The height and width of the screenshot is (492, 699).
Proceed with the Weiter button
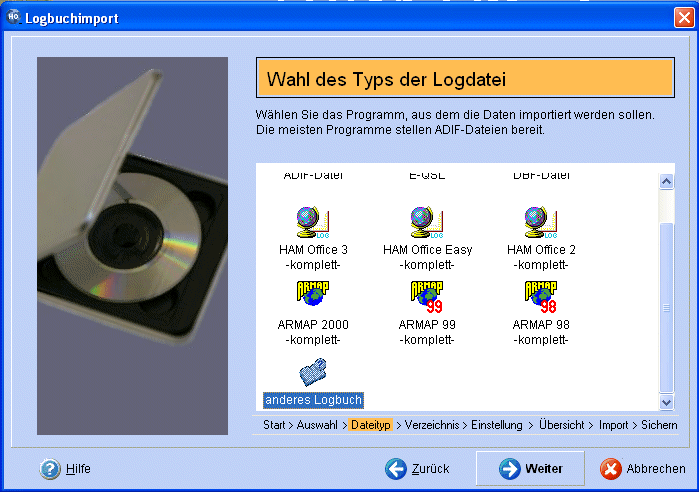coord(530,468)
